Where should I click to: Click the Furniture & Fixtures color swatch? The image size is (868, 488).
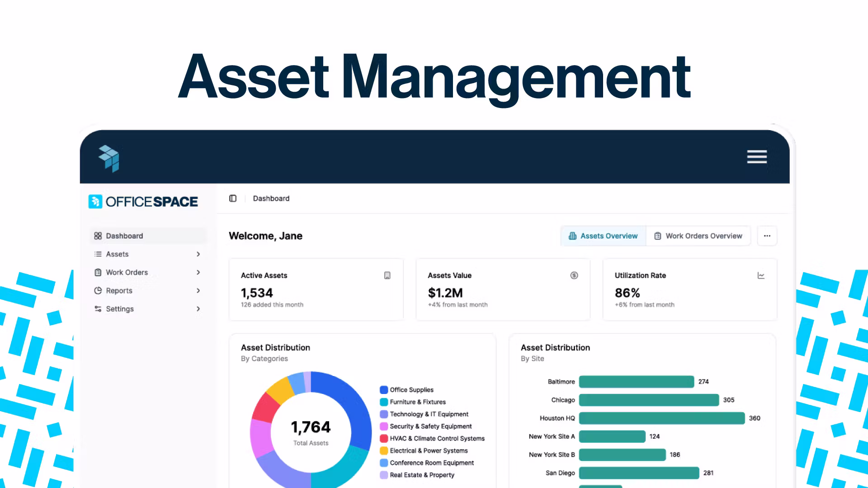click(383, 402)
